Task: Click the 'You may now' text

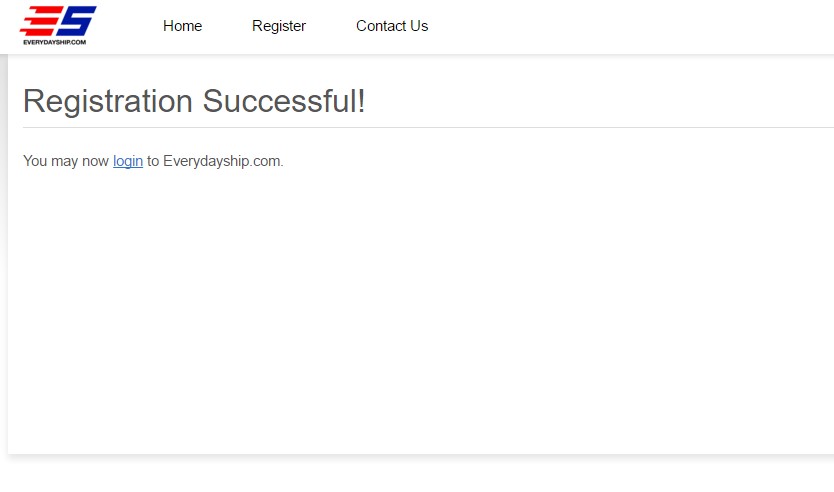Action: [x=66, y=161]
